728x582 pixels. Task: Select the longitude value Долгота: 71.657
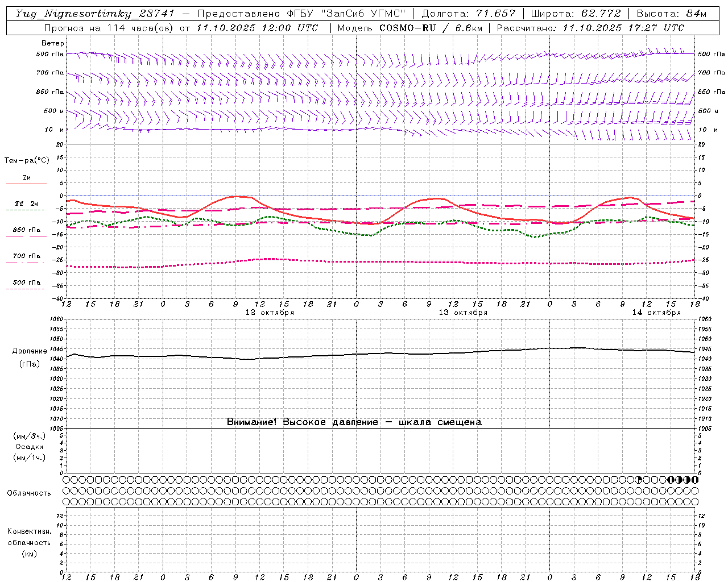(x=469, y=14)
